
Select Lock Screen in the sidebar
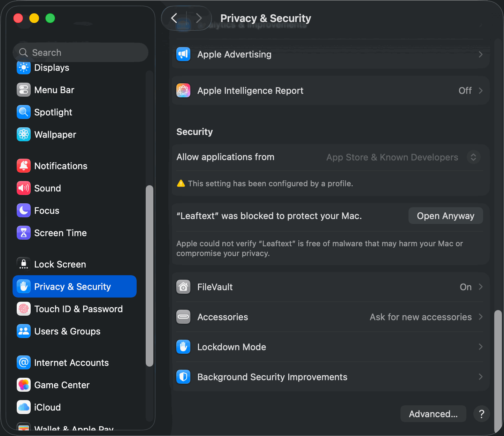[75, 264]
